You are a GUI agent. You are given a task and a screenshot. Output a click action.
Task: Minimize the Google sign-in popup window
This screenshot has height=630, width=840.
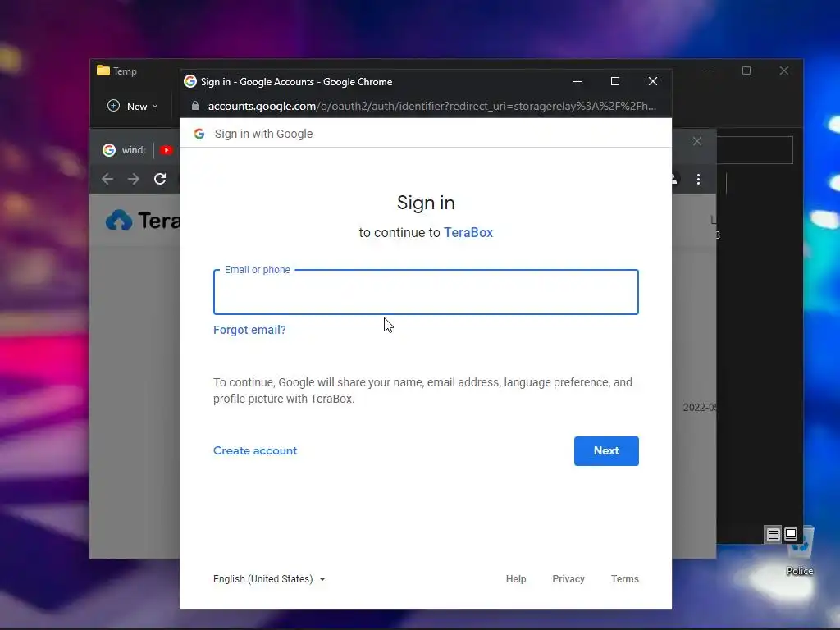coord(577,81)
